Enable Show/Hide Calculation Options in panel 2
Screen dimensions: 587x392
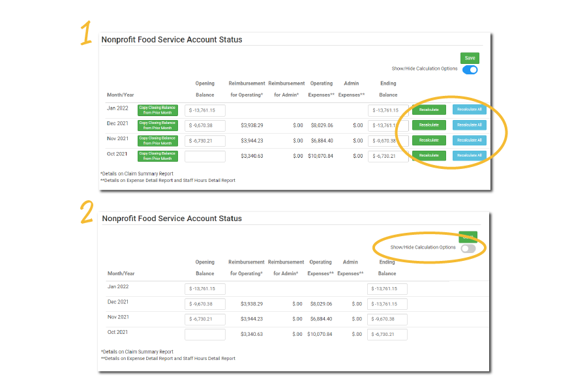pos(468,249)
